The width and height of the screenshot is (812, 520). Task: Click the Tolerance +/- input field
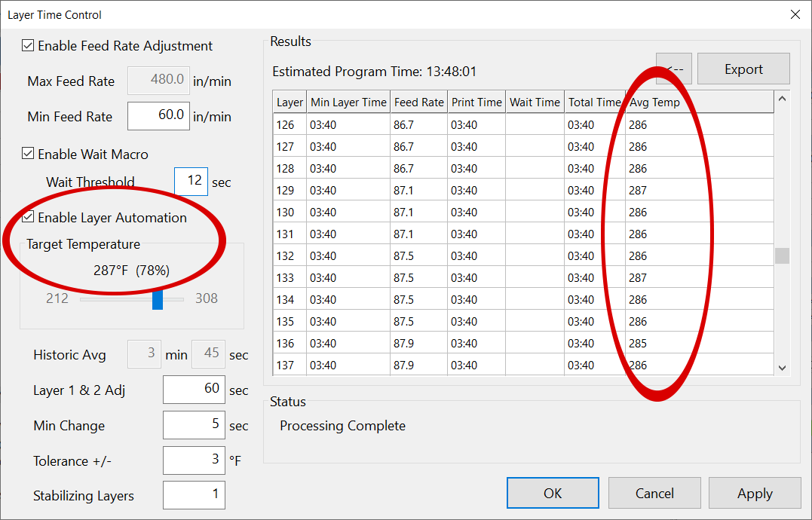pyautogui.click(x=194, y=460)
